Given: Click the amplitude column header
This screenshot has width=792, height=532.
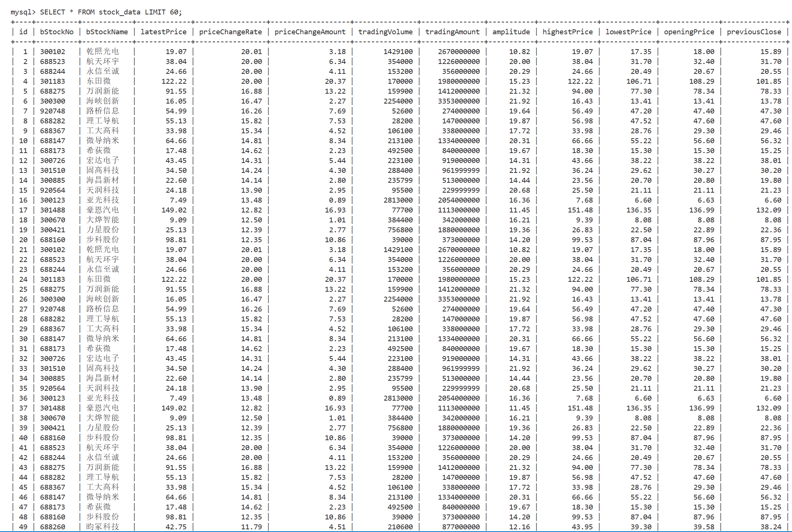Looking at the screenshot, I should click(511, 32).
